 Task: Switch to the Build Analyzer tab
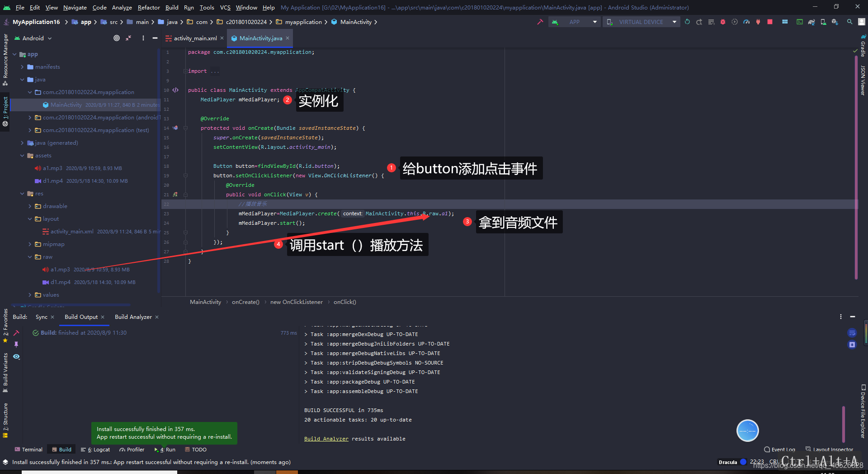point(133,317)
